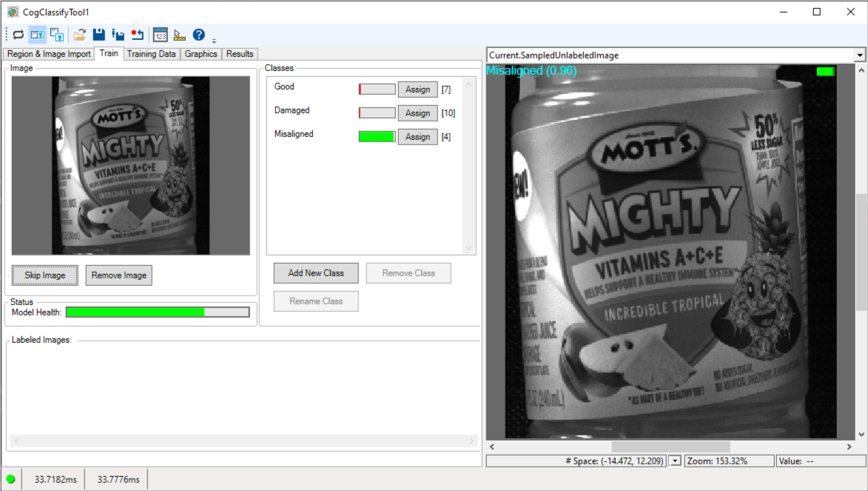
Task: Switch to the Training Data tab
Action: tap(151, 54)
